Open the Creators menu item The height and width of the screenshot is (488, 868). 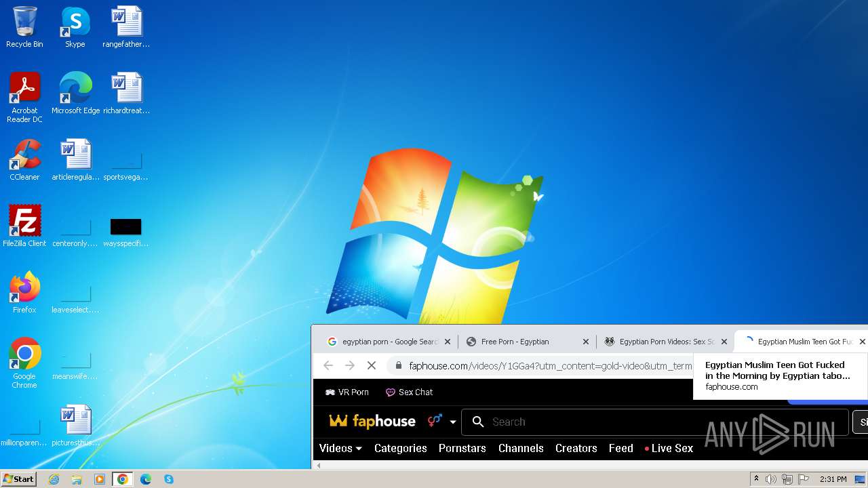(x=576, y=448)
